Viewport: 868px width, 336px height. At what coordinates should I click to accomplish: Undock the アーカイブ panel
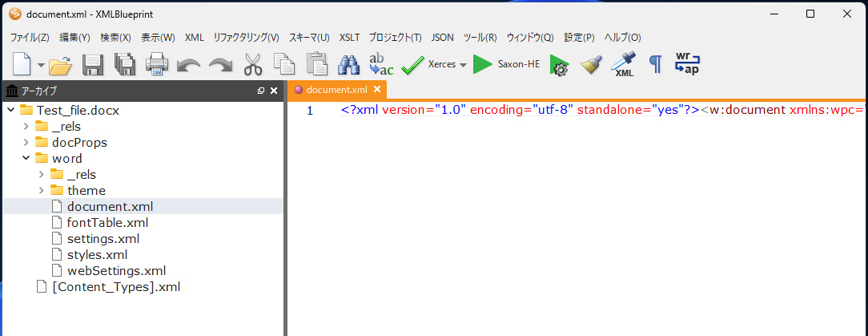(261, 91)
